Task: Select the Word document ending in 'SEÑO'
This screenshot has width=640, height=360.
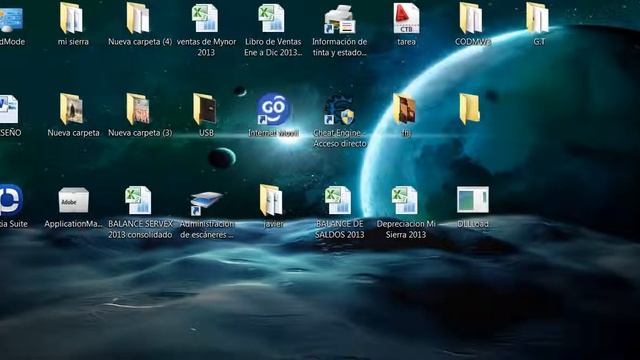Action: (x=8, y=109)
